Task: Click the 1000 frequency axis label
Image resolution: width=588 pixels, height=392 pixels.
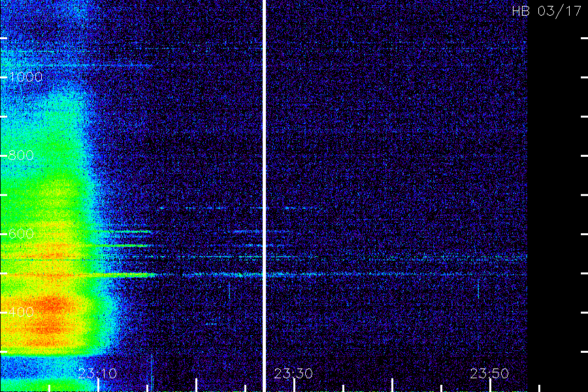Action: coord(25,77)
